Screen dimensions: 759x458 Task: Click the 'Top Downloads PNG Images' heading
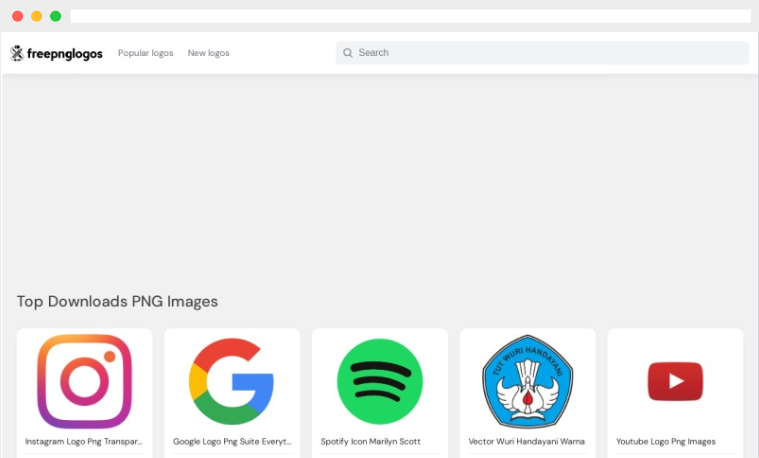pos(117,302)
